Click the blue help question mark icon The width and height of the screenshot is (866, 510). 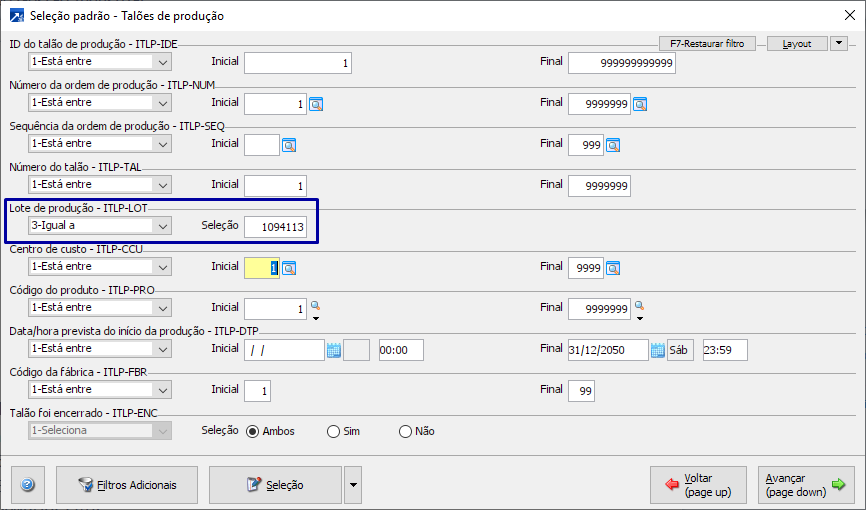[x=27, y=485]
